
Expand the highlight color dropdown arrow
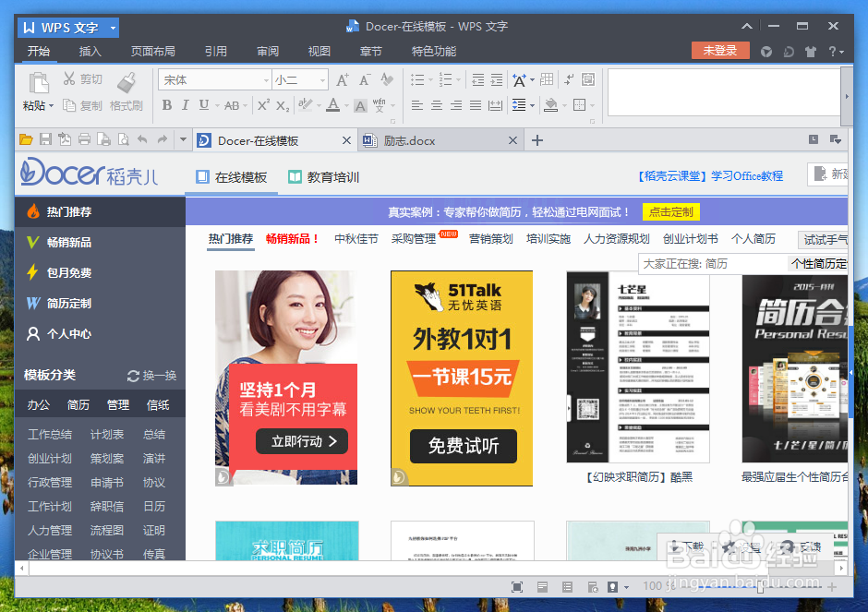click(319, 105)
